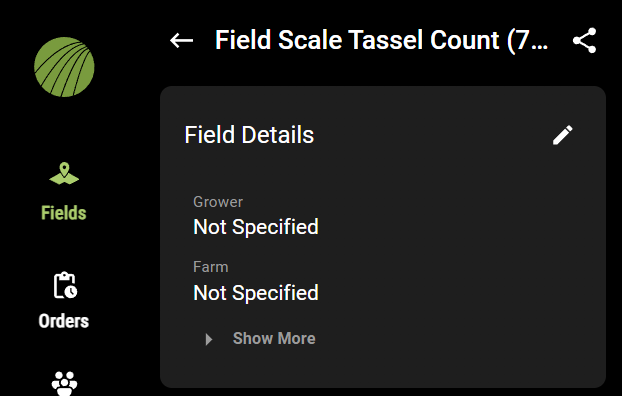
Task: Select the Farm Not Specified value
Action: point(256,293)
